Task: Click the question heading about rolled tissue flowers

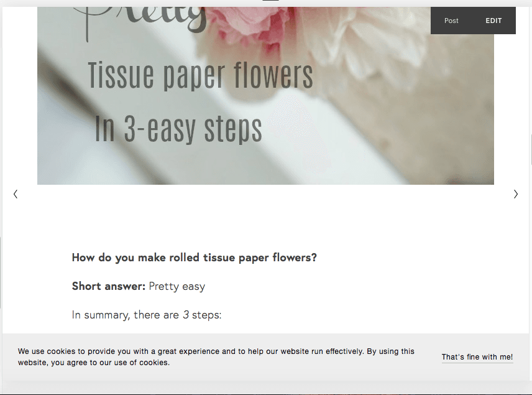Action: [194, 257]
